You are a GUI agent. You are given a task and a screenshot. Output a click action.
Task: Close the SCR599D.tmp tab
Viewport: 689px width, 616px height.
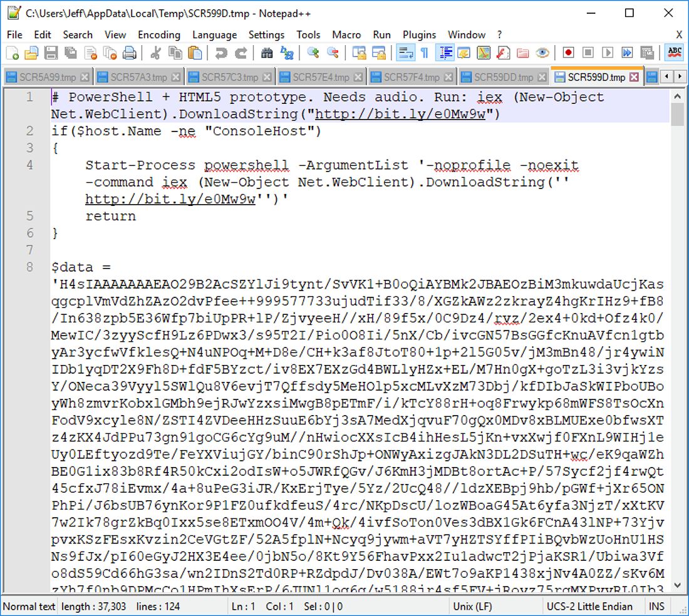pos(634,77)
